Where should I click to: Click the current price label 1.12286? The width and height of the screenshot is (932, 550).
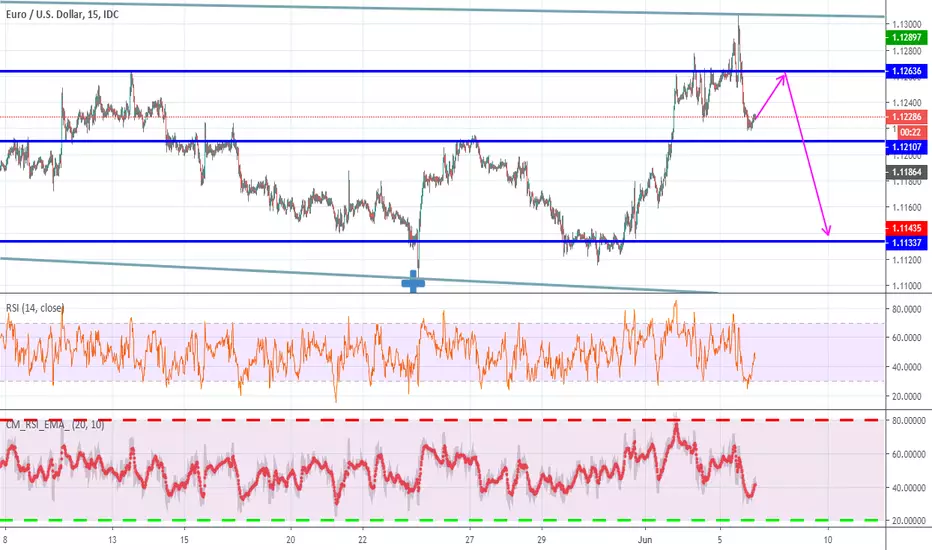[906, 117]
